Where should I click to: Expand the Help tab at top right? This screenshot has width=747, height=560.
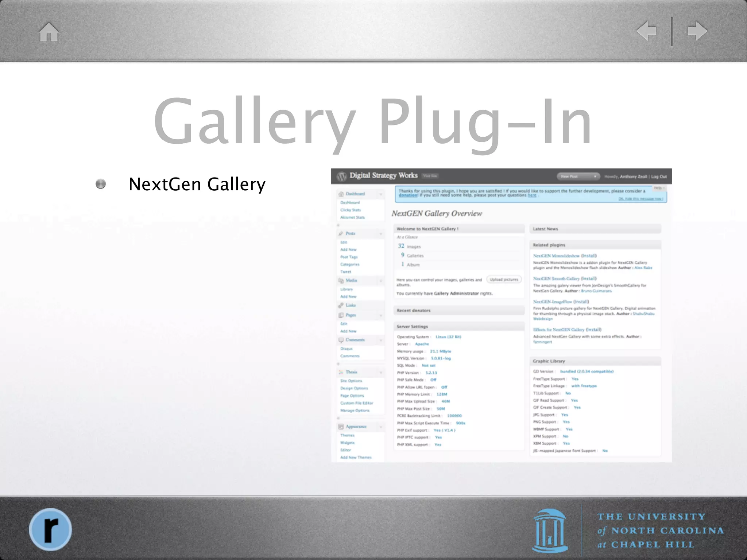click(x=659, y=188)
